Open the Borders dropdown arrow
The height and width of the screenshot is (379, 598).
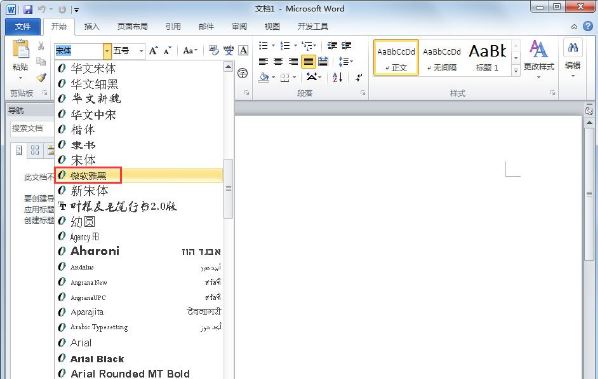point(294,77)
